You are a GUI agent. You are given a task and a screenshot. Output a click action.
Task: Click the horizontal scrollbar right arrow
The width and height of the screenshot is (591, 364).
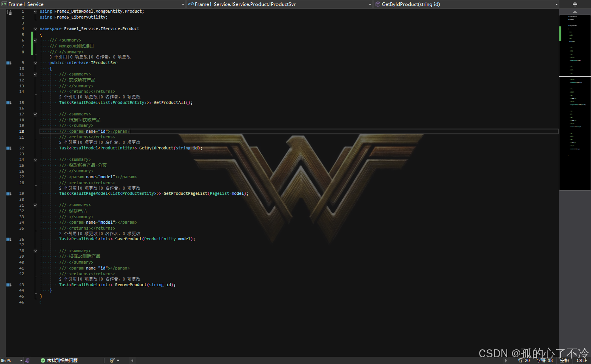pos(506,360)
